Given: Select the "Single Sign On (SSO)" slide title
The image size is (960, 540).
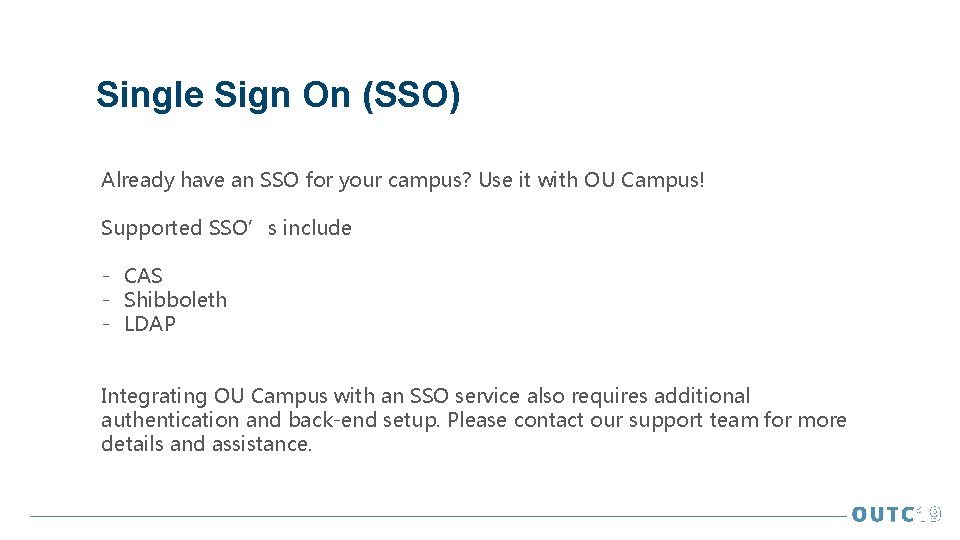Looking at the screenshot, I should (x=278, y=96).
